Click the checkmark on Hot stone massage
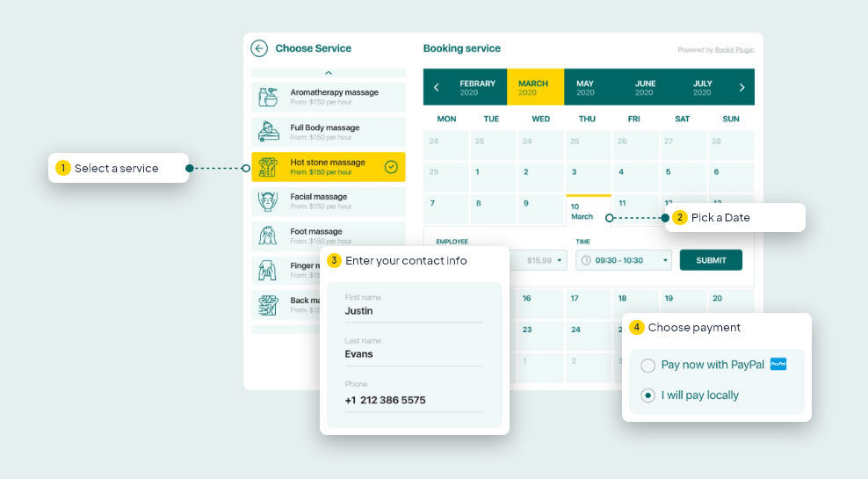 click(x=391, y=167)
